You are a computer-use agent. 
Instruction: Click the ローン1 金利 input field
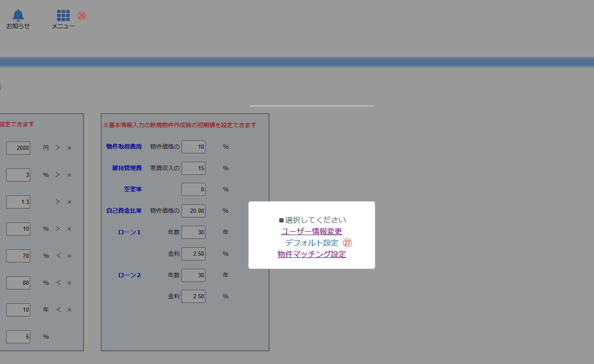pos(193,254)
